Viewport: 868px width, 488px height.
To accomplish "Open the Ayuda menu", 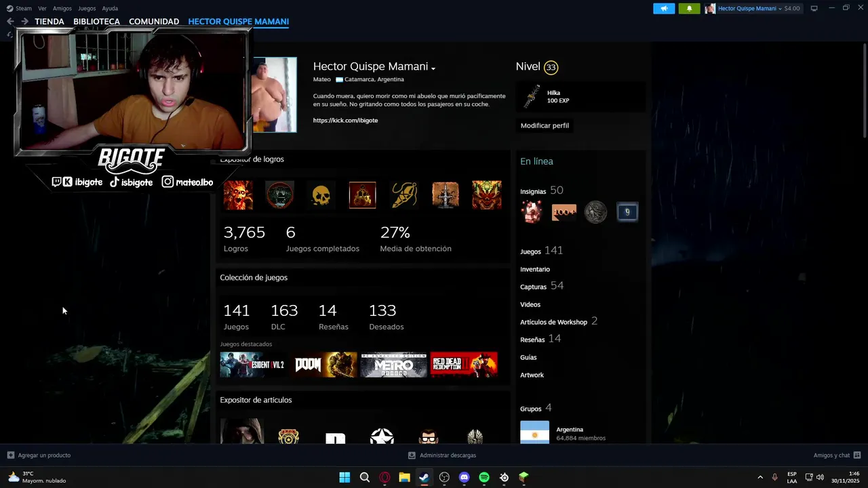I will click(110, 8).
